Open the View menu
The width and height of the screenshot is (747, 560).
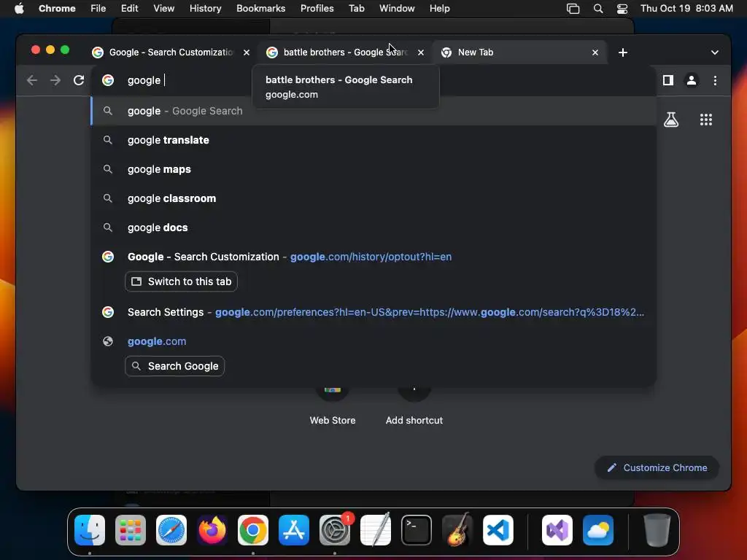pyautogui.click(x=163, y=9)
